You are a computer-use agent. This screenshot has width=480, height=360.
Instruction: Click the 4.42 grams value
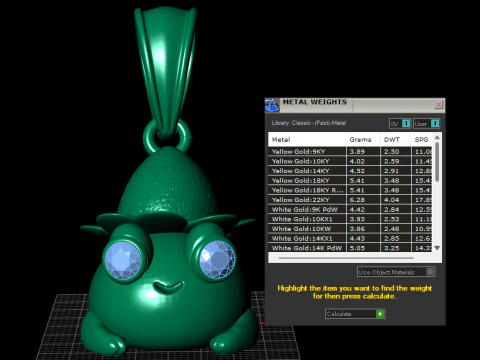[x=357, y=209]
